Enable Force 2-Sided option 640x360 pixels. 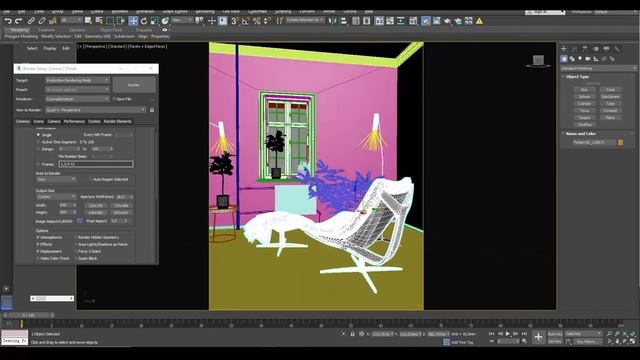tap(76, 251)
